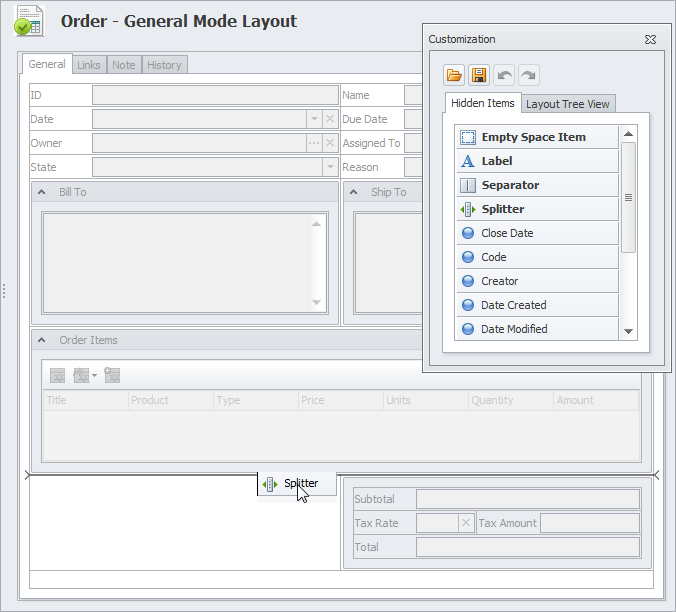This screenshot has height=612, width=676.
Task: Click the Undo arrow in Customization
Action: 504,75
